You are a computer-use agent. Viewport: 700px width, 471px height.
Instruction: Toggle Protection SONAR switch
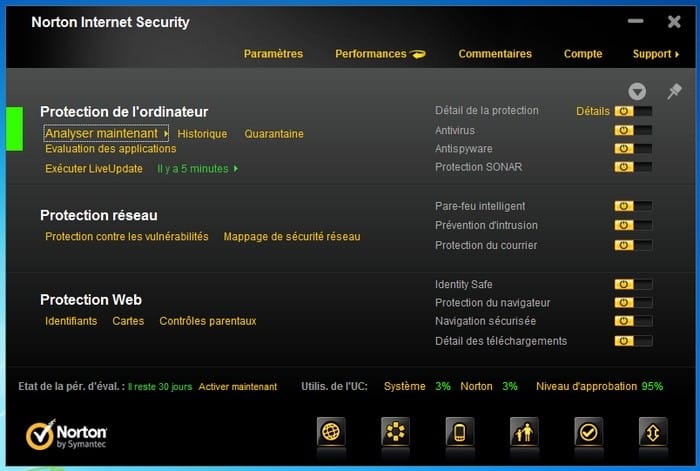(633, 167)
